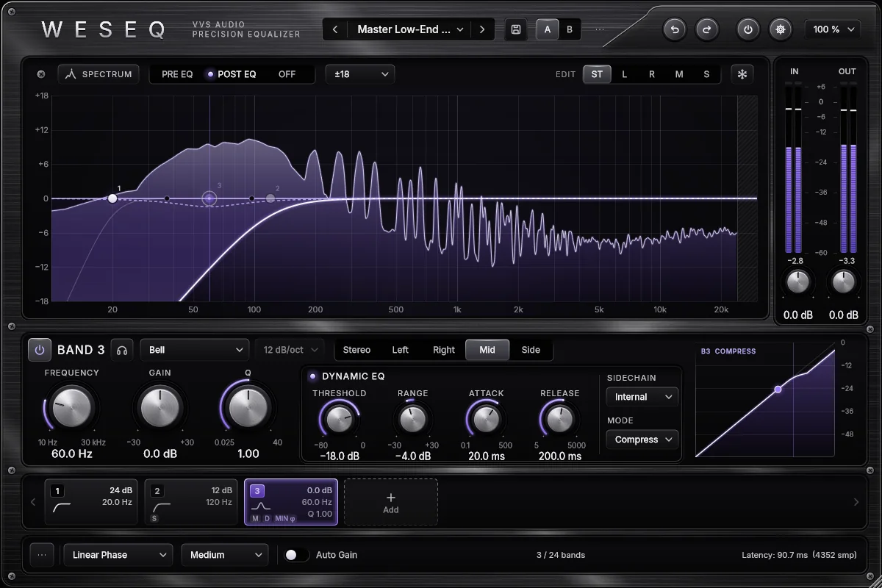This screenshot has width=882, height=588.
Task: Select R edit channel
Action: tap(652, 74)
